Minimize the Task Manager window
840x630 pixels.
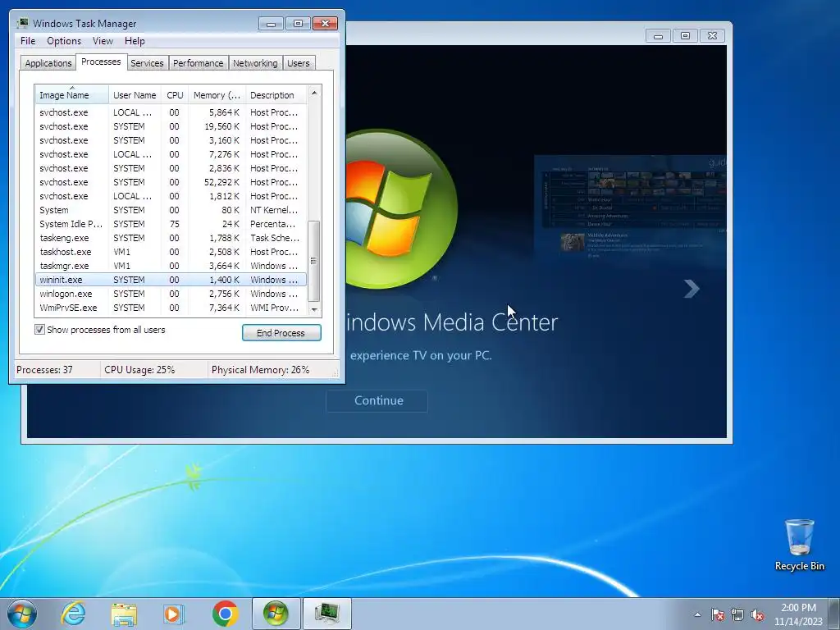pyautogui.click(x=271, y=24)
